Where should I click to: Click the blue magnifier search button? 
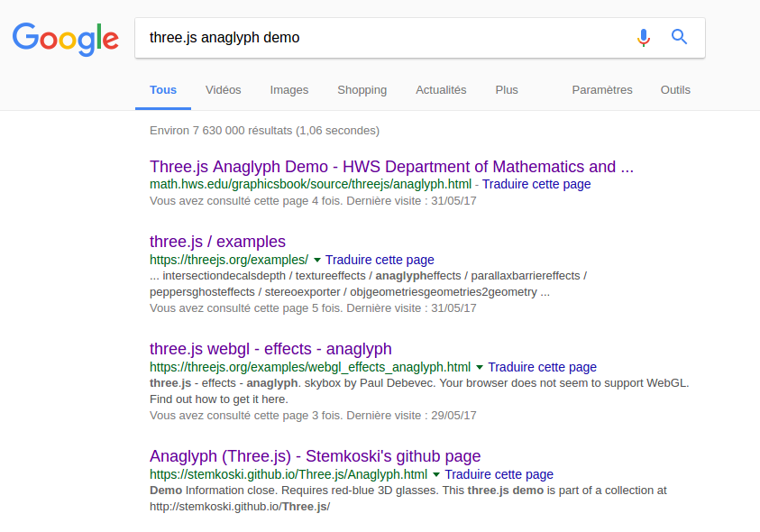679,37
